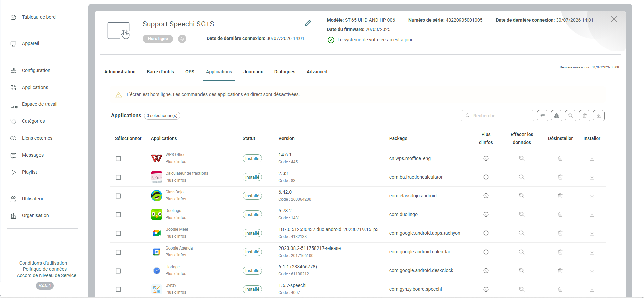Go to Espace de travail in sidebar
The width and height of the screenshot is (644, 298).
pyautogui.click(x=39, y=104)
